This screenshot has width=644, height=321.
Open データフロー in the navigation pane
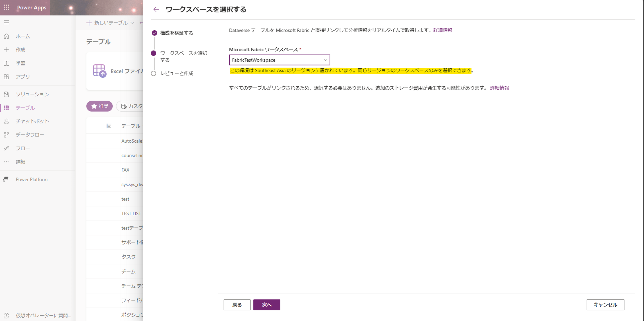pos(30,135)
